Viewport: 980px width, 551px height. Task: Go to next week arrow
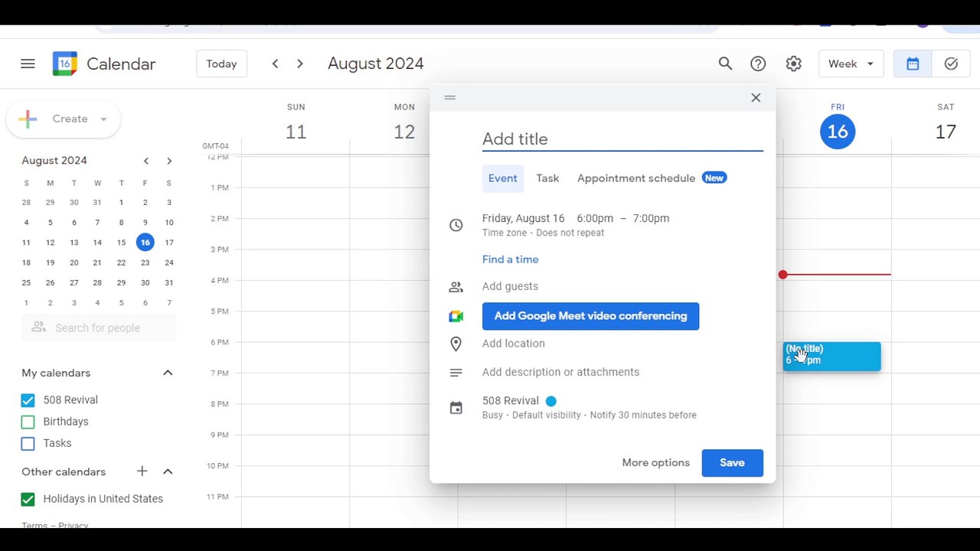300,64
